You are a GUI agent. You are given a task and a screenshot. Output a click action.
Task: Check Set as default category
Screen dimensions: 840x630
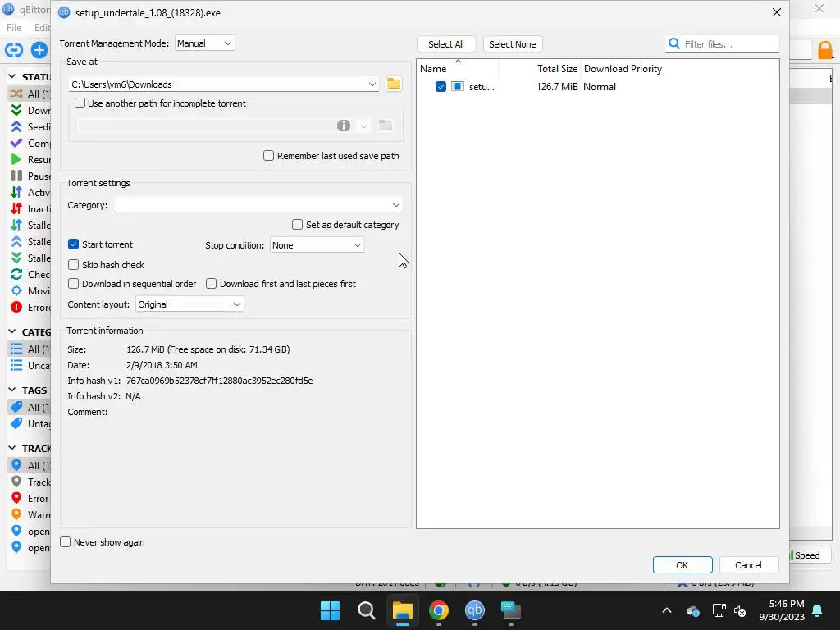pyautogui.click(x=297, y=225)
